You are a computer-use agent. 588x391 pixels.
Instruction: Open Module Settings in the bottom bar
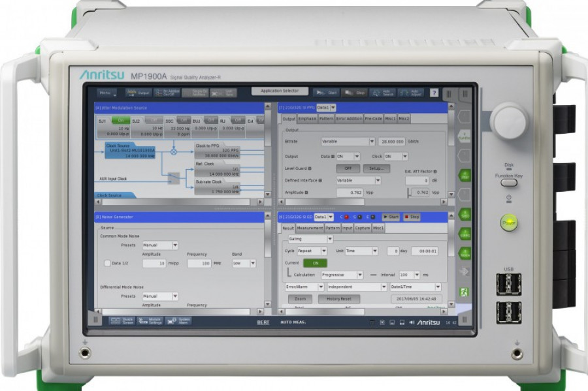coord(149,321)
